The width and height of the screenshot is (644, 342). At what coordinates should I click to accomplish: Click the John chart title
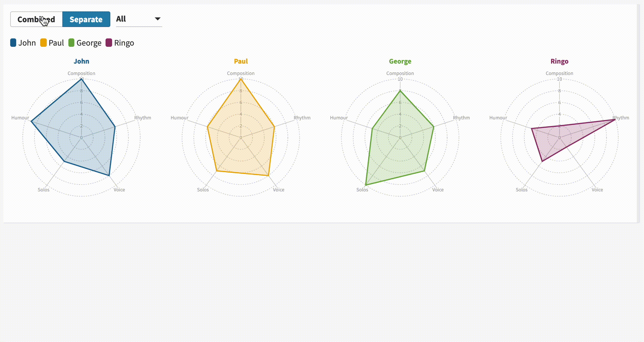click(81, 61)
